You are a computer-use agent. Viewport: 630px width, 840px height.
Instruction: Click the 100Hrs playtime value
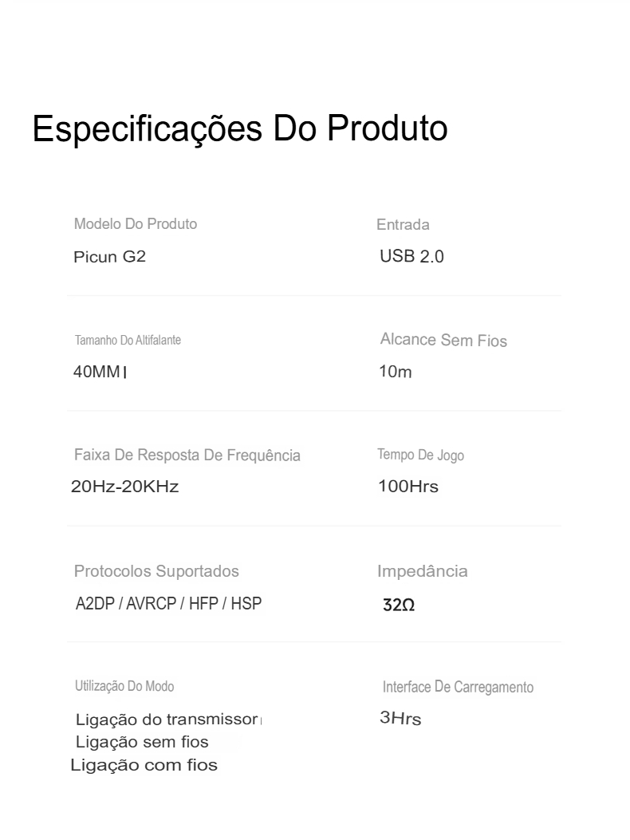(x=408, y=487)
